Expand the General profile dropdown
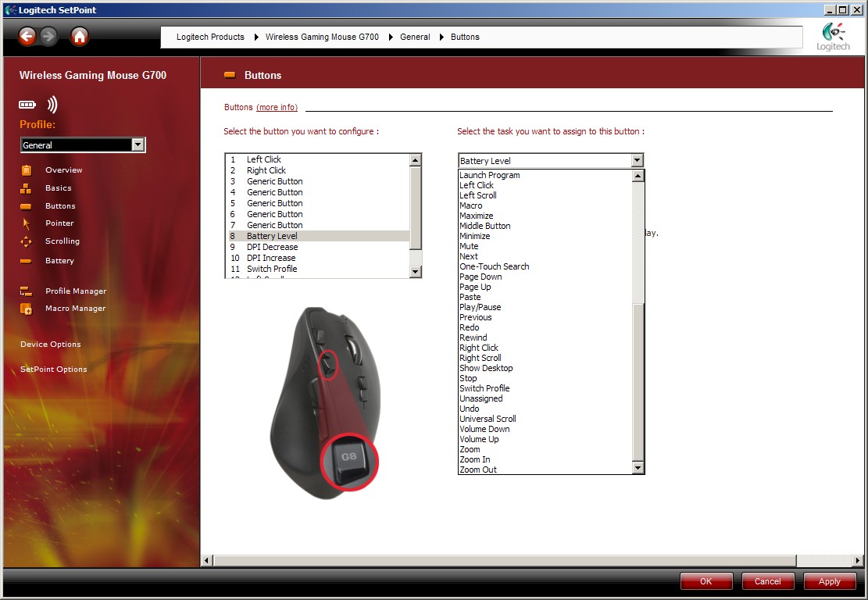This screenshot has width=868, height=600. coord(138,145)
